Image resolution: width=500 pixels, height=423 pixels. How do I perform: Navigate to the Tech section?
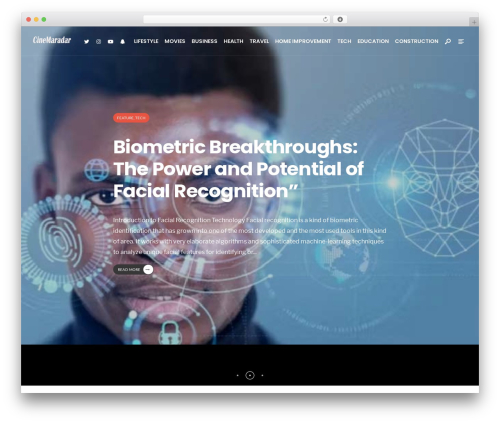[344, 41]
